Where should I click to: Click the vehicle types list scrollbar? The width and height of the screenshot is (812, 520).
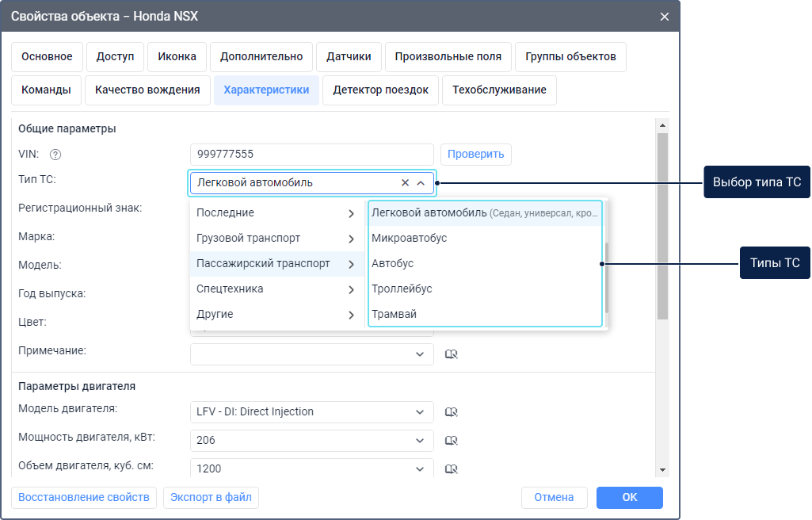[606, 277]
